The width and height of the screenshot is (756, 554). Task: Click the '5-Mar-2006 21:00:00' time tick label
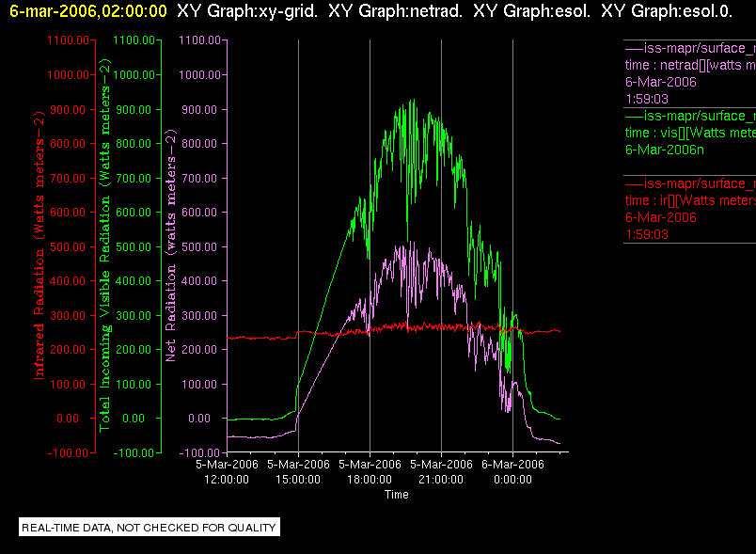(441, 471)
